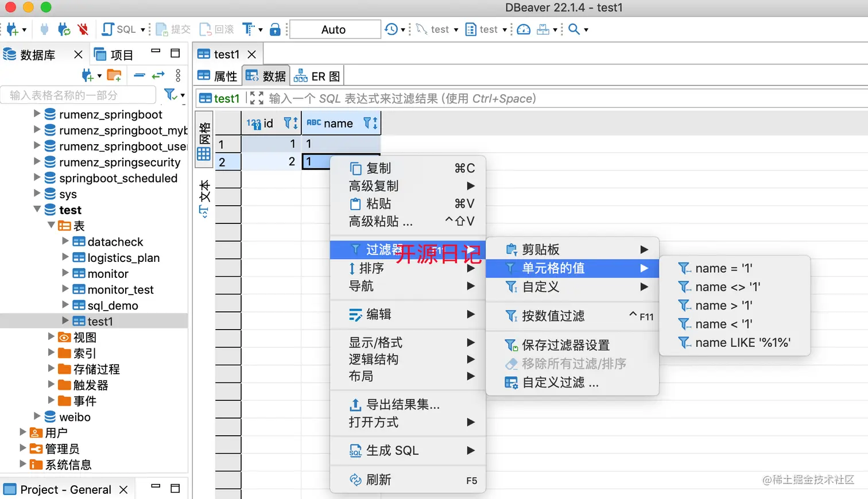The image size is (868, 499).
Task: Collapse all nodes with the minus icon
Action: 139,75
